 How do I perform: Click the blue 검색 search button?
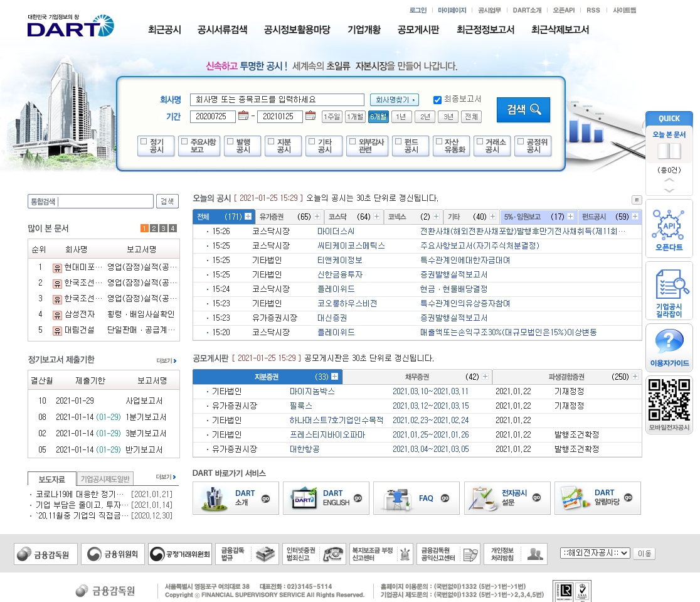click(x=523, y=109)
